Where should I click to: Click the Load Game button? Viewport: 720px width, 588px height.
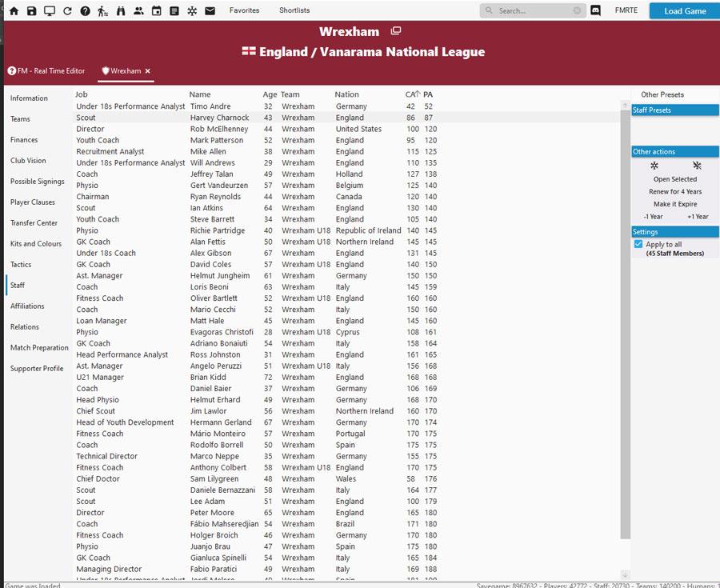click(685, 11)
